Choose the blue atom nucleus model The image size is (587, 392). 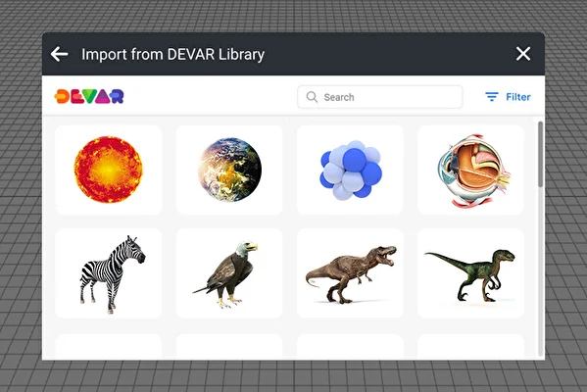point(351,170)
